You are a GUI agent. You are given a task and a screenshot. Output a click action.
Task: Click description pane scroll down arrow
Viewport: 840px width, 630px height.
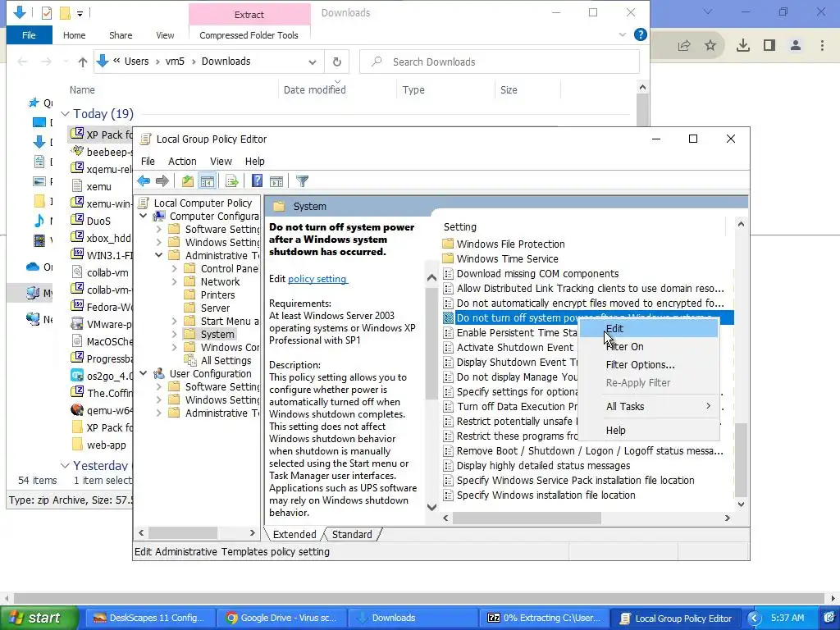[x=431, y=506]
